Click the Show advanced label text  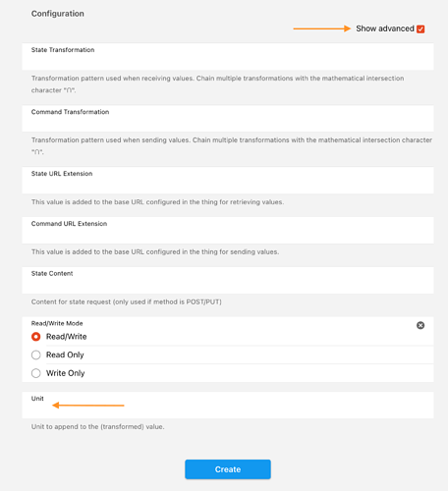tap(385, 28)
